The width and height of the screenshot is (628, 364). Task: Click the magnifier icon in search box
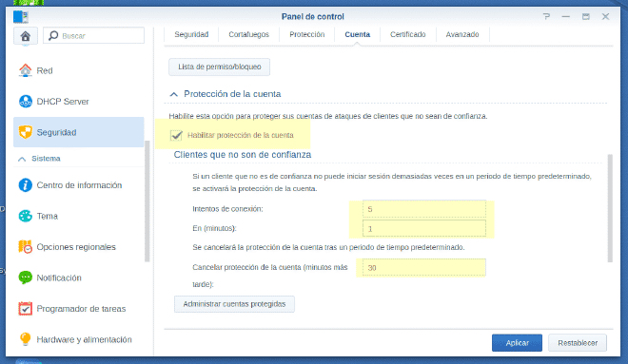(x=53, y=35)
